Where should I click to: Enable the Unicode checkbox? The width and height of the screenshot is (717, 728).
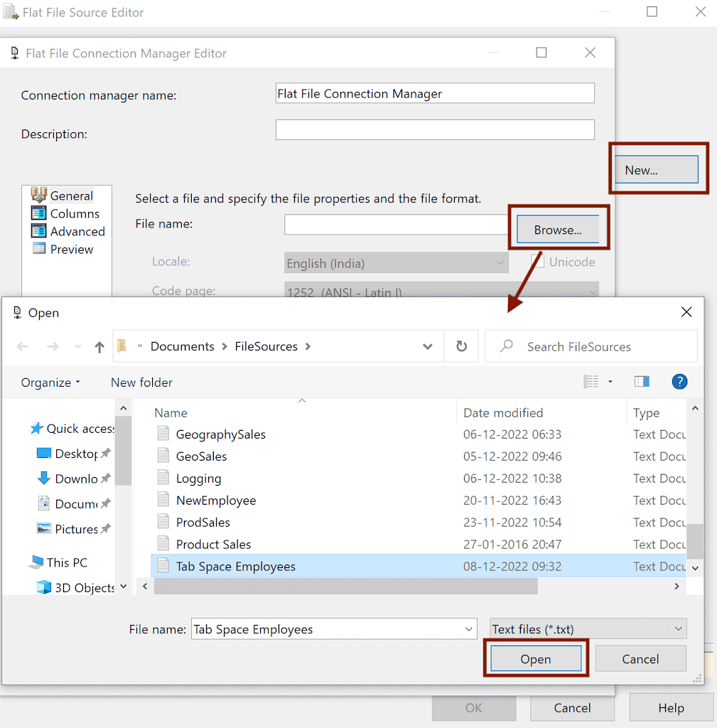[538, 262]
